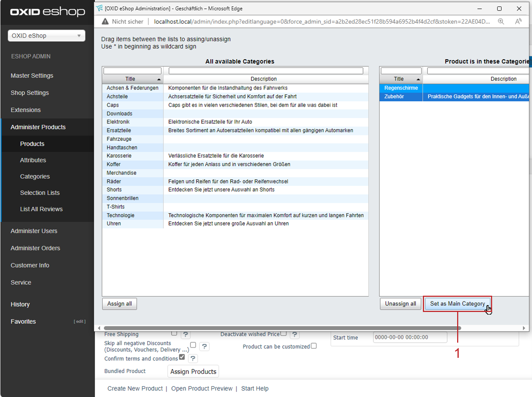Viewport: 532px width, 397px height.
Task: Go to Categories in sidebar
Action: click(35, 176)
